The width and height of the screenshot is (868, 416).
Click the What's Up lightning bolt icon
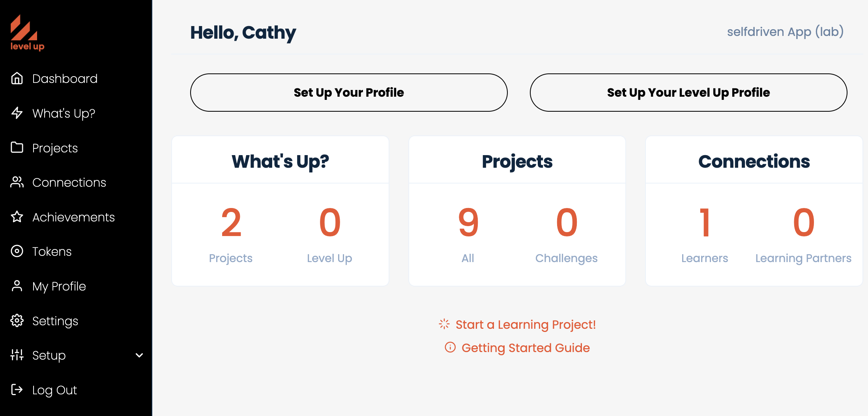[17, 113]
